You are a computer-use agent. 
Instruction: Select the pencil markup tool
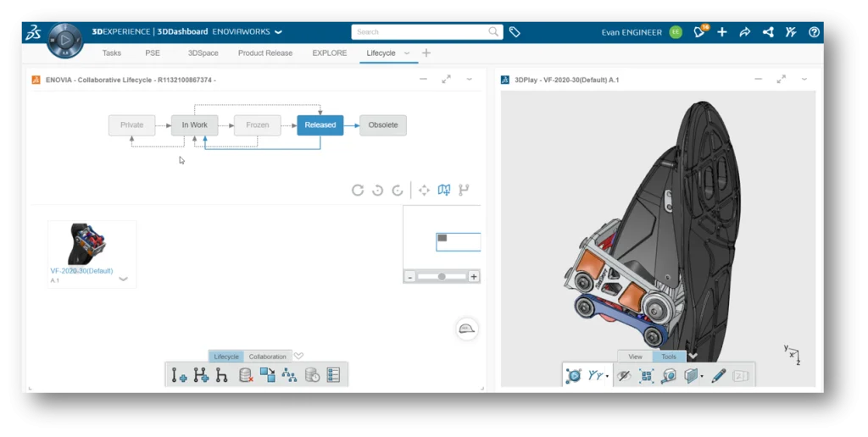[718, 375]
